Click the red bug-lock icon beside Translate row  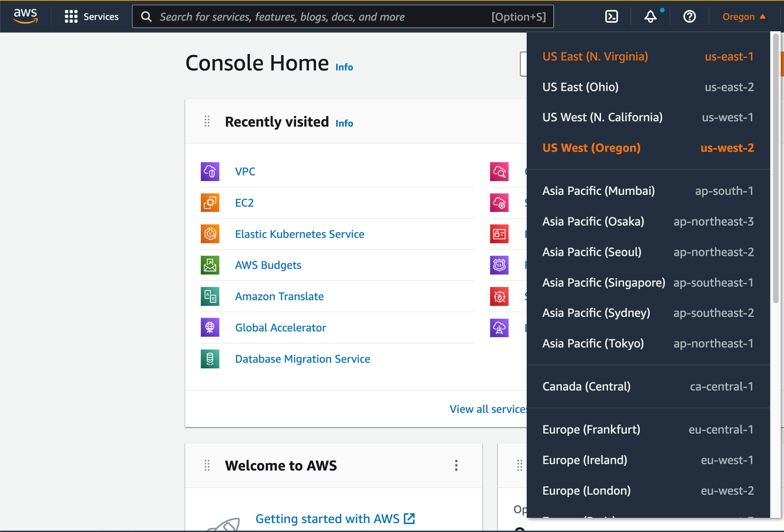[499, 297]
